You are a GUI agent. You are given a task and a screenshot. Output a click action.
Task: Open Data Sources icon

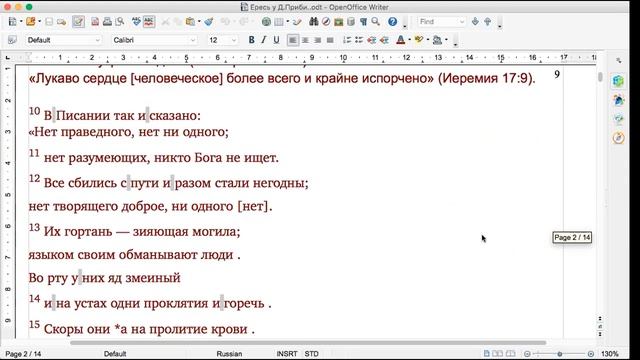(x=351, y=22)
